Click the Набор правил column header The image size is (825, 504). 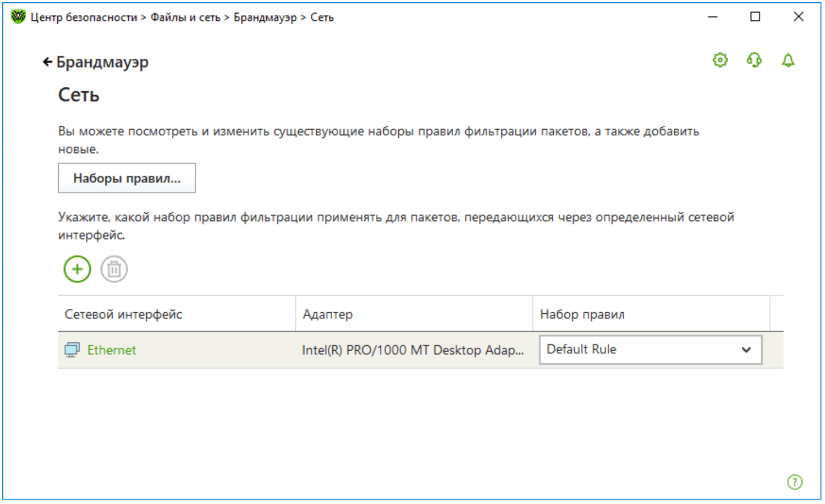pos(582,314)
